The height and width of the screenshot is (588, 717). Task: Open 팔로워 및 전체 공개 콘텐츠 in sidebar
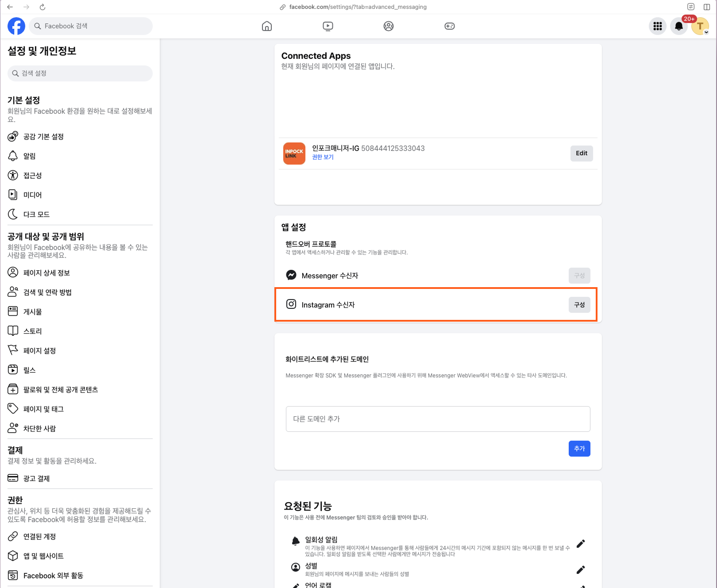coord(80,390)
